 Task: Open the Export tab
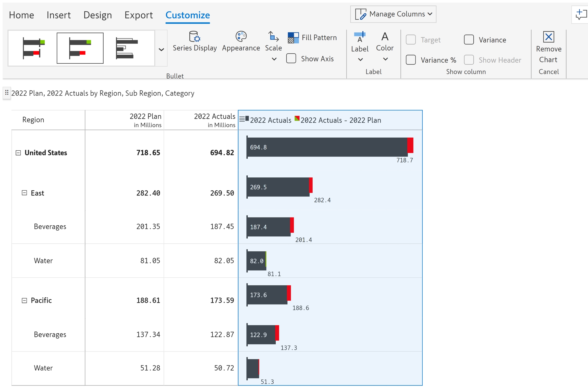[x=139, y=15]
